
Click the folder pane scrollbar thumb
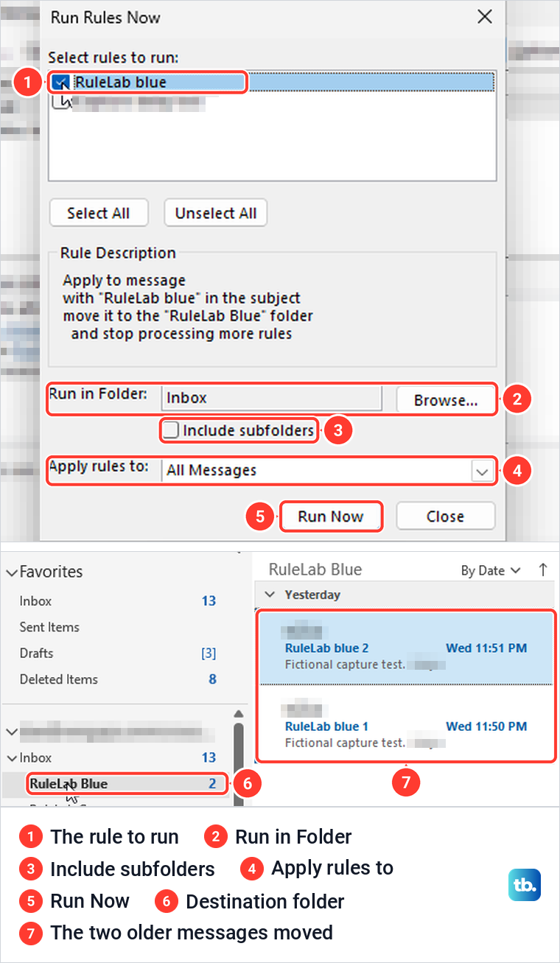tap(238, 763)
